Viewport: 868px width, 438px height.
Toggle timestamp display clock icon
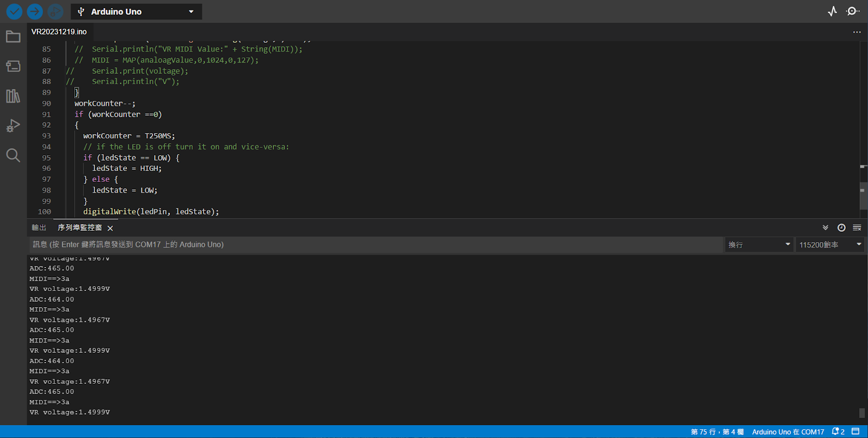point(841,228)
